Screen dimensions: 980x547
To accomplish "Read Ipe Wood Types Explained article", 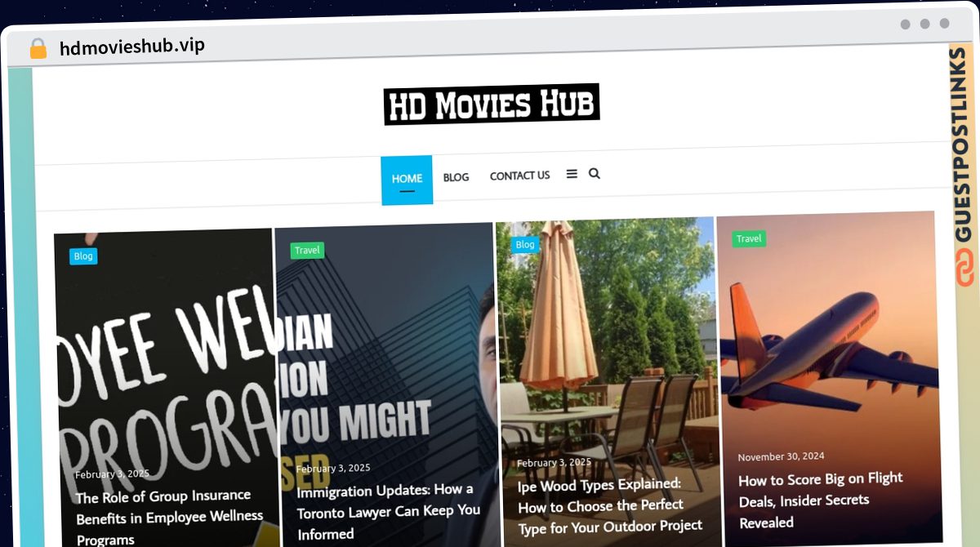I will pyautogui.click(x=609, y=505).
